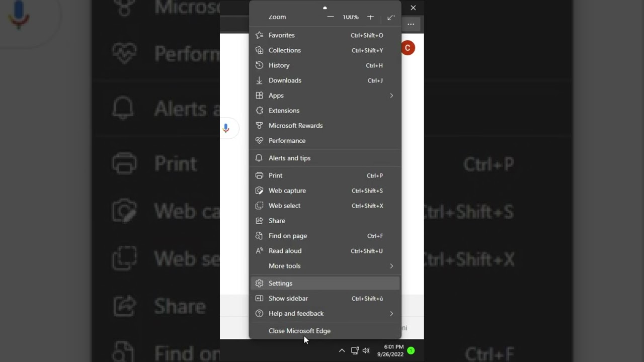Choose Print from the menu

tap(325, 175)
